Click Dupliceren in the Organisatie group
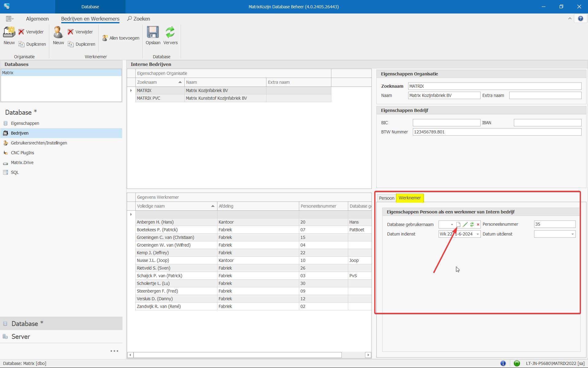The image size is (588, 368). [32, 44]
